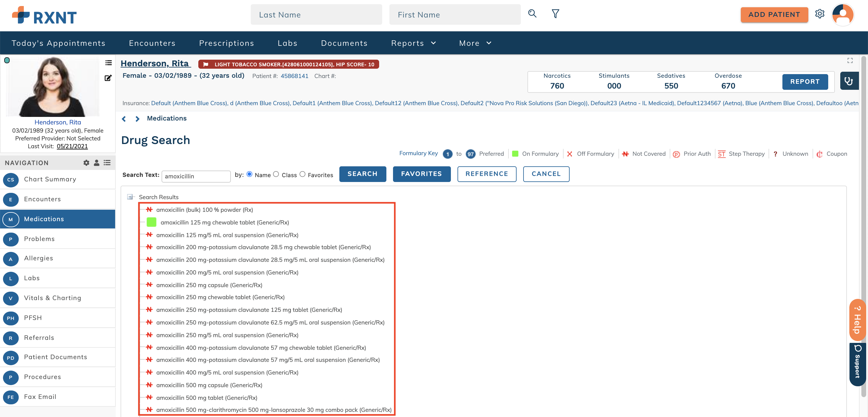The height and width of the screenshot is (417, 868).
Task: Open Henderson, Rita patient name link
Action: [155, 63]
